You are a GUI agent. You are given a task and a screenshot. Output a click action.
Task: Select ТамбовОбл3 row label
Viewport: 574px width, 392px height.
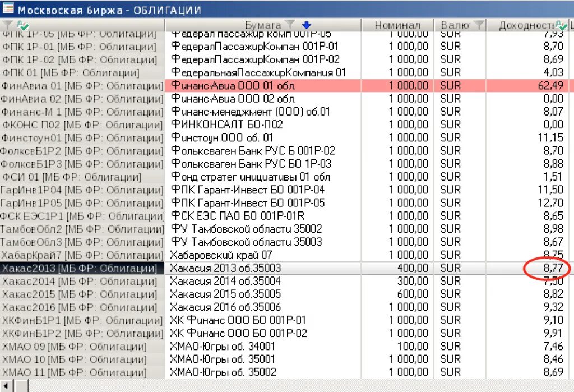tap(82, 242)
